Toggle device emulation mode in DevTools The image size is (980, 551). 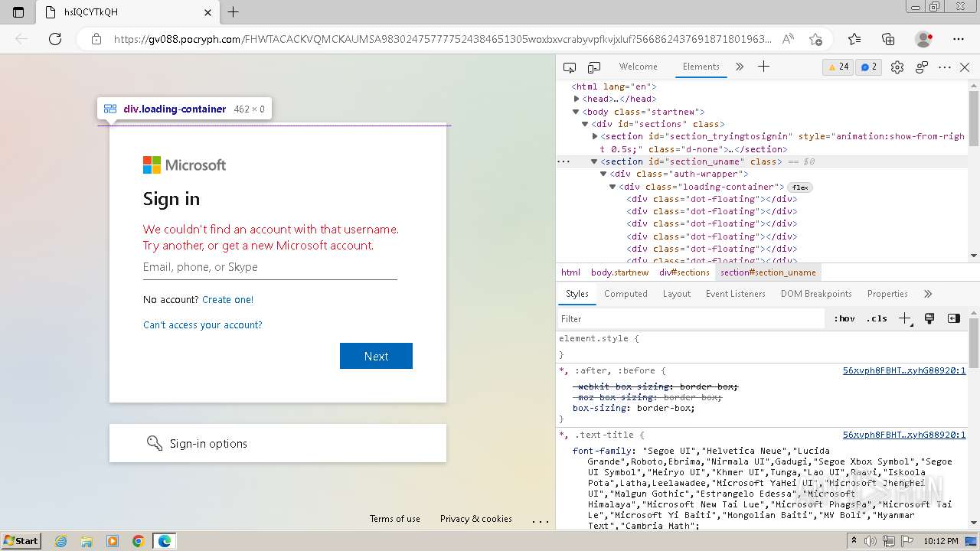click(x=594, y=67)
